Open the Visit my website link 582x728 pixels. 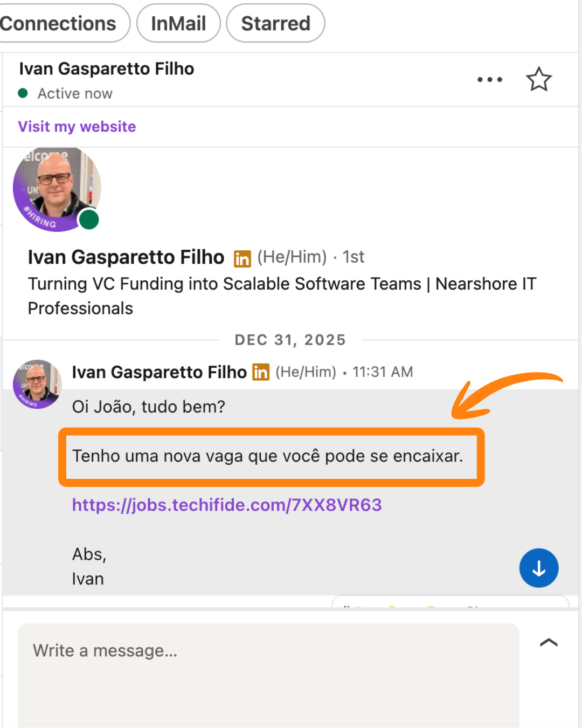tap(77, 127)
